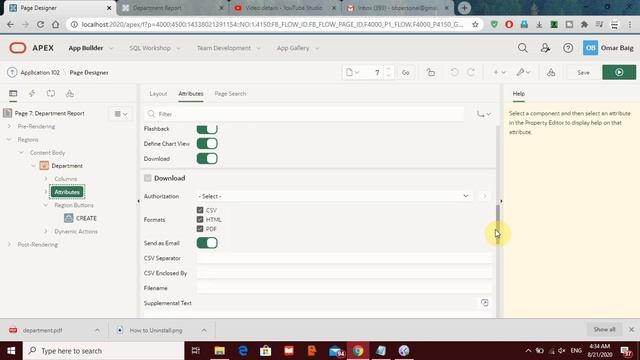
Task: Switch to the Rendering tree tab icon
Action: pyautogui.click(x=13, y=93)
